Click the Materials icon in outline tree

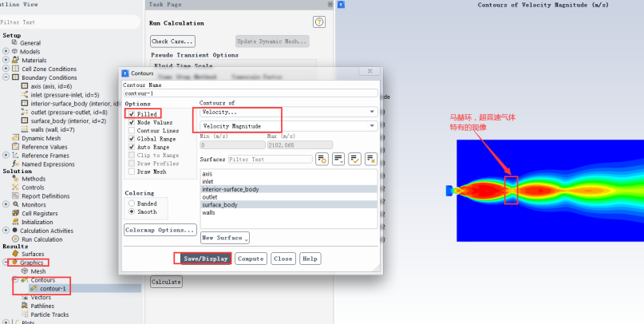coord(16,60)
